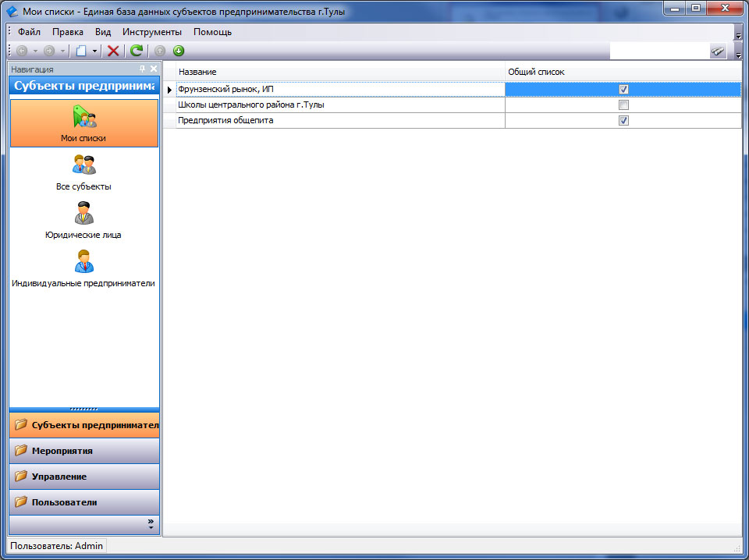Uncheck Общий список for Предприятия общепита
This screenshot has width=749, height=560.
[623, 120]
